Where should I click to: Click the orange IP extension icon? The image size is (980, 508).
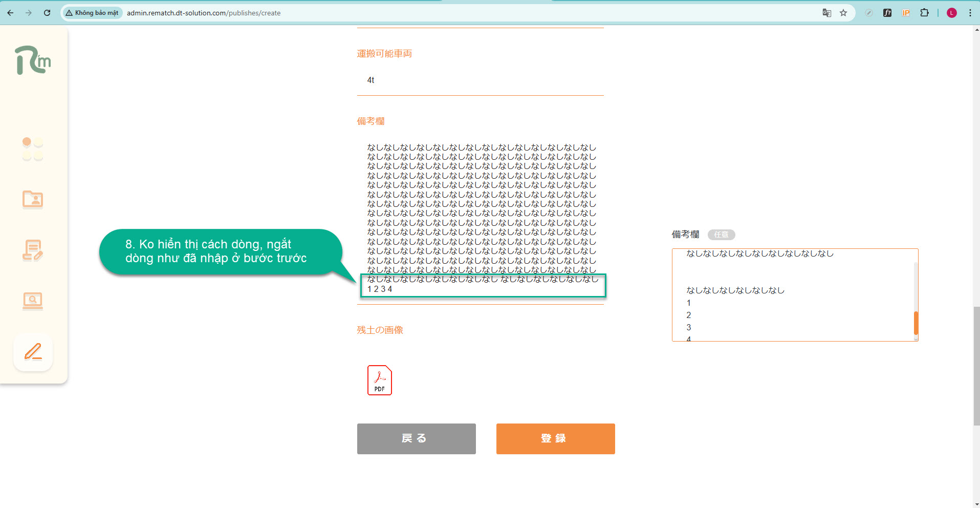[906, 13]
